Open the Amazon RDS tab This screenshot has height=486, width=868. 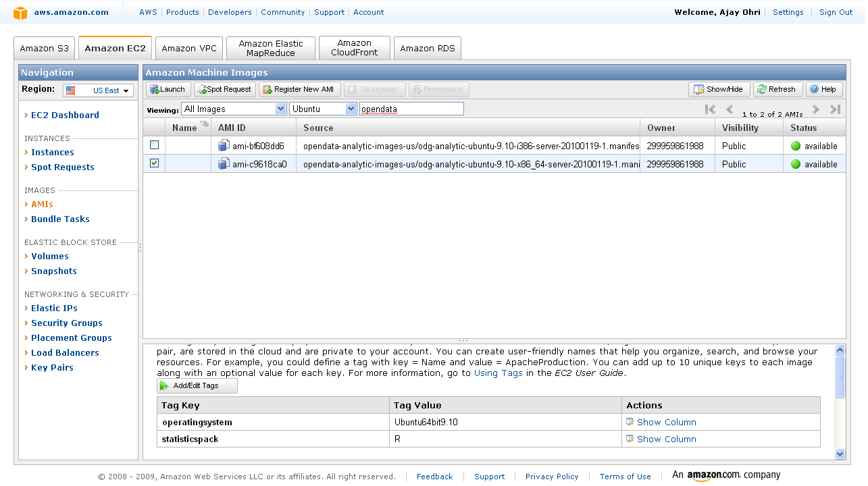point(427,49)
